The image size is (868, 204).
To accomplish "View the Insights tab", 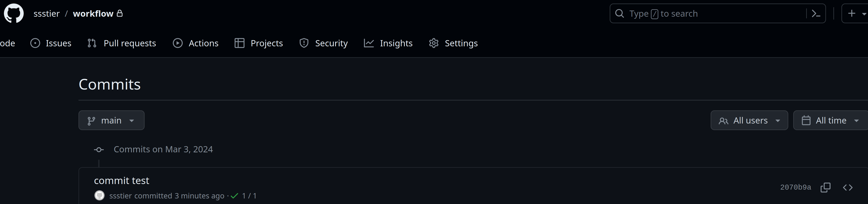I will [388, 43].
